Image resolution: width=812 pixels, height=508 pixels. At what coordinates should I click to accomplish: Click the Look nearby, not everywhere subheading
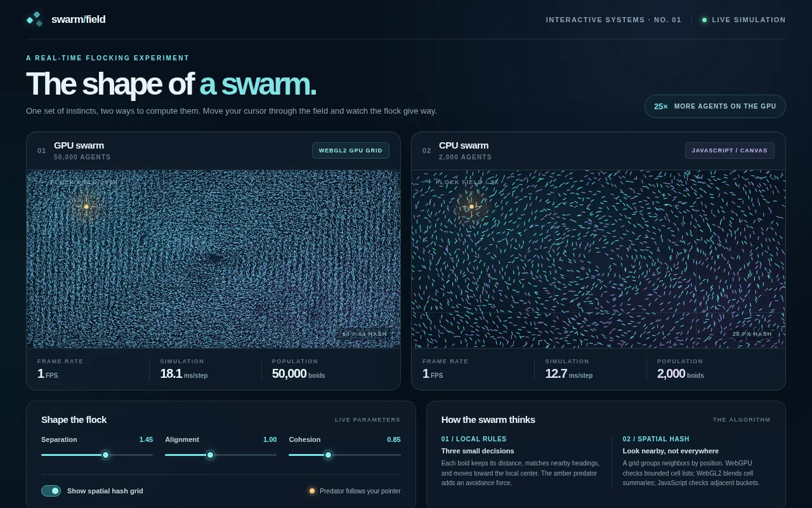pos(671,451)
